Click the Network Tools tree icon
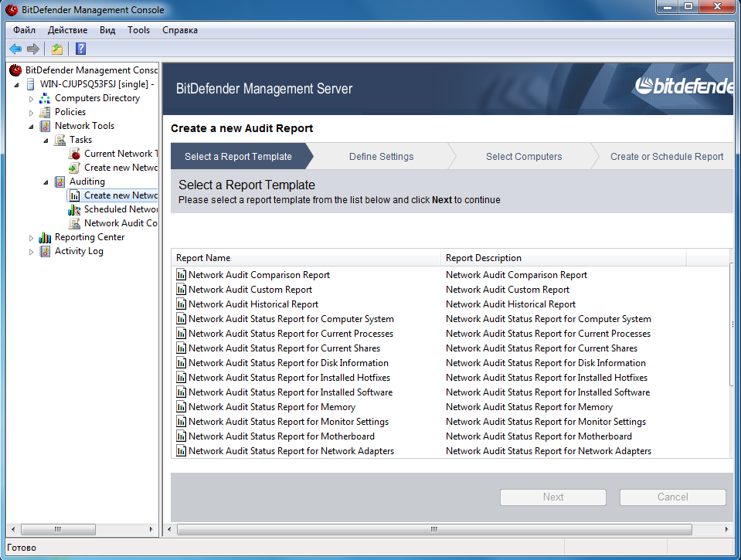 coord(45,126)
